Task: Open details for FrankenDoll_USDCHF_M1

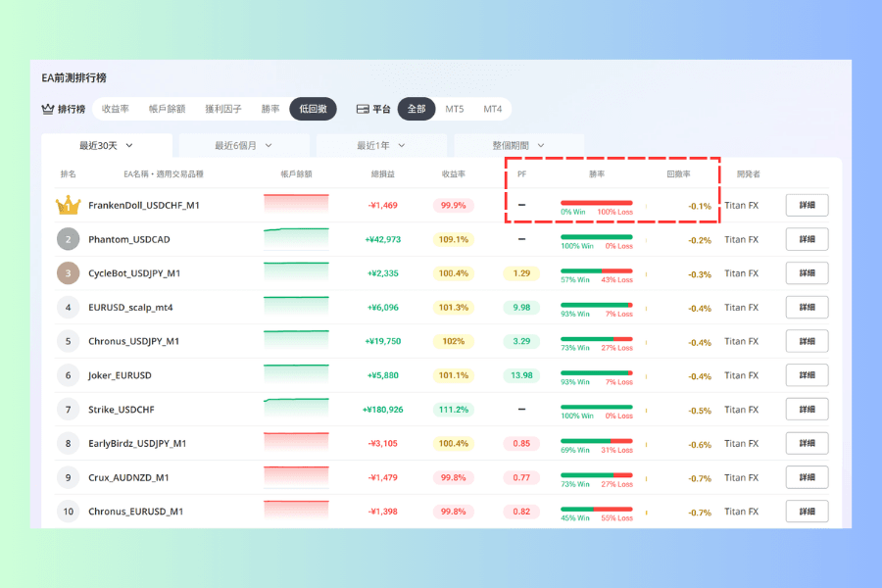Action: [x=808, y=206]
